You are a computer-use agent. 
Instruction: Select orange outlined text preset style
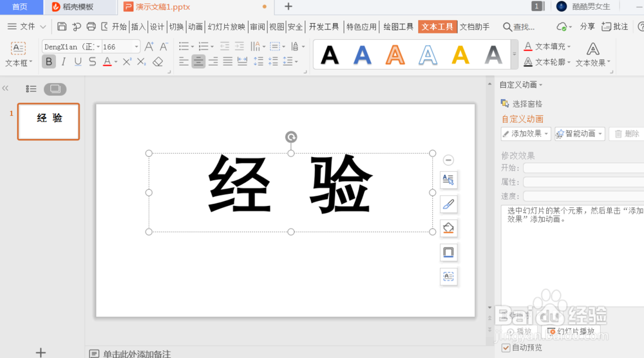coord(395,55)
